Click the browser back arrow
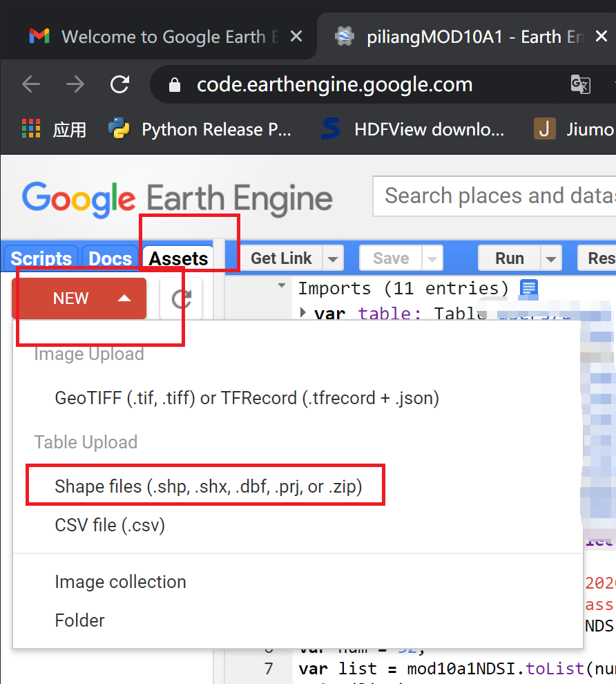Screen dimensions: 616x684 [30, 84]
